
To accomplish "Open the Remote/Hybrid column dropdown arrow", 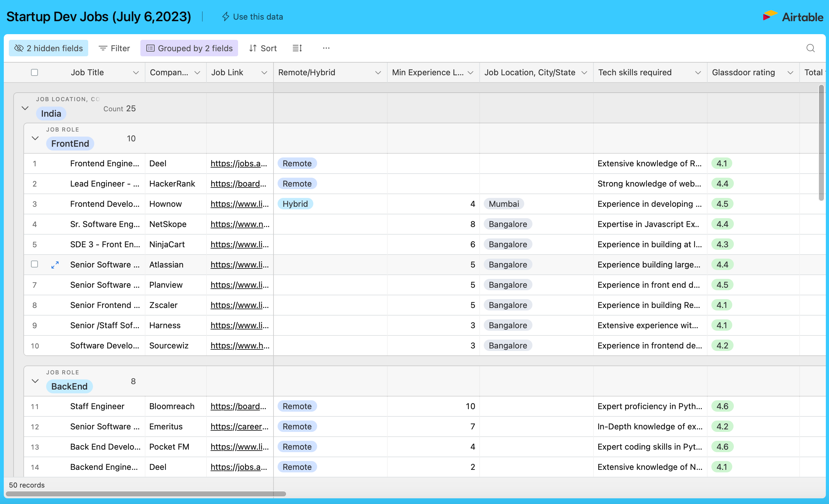I will (378, 73).
